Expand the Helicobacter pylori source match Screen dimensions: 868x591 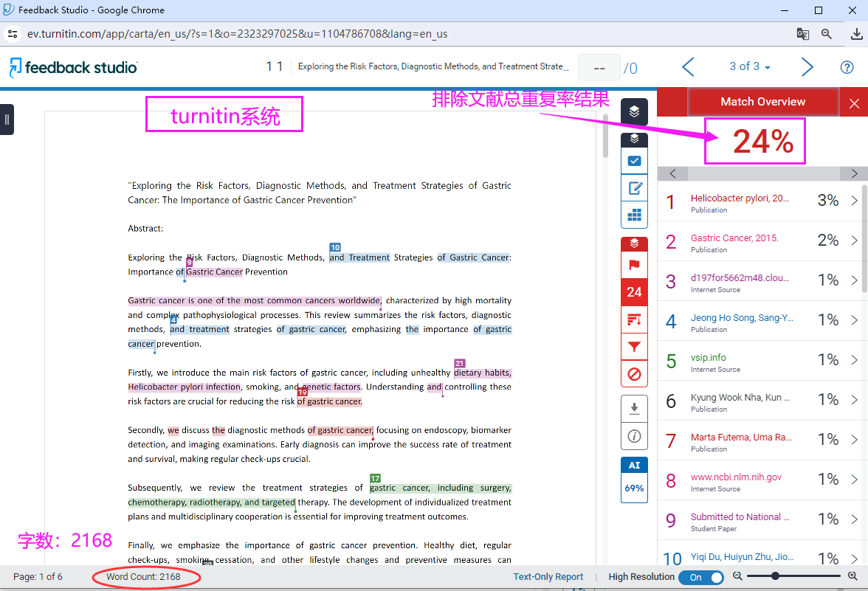click(855, 200)
